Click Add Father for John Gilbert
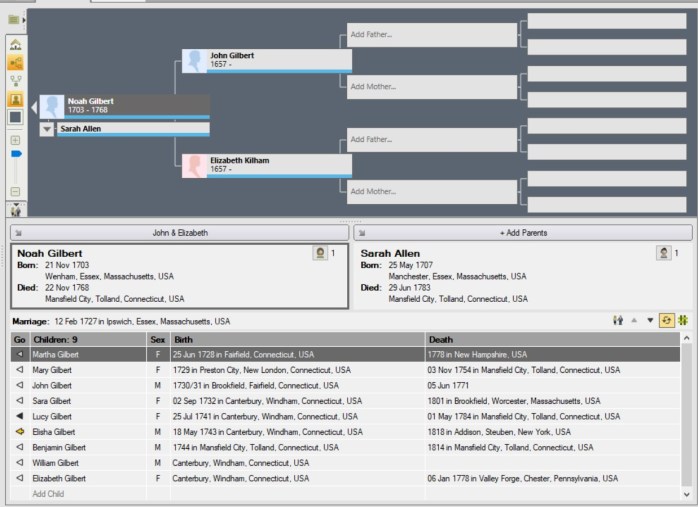Screen dimensions: 698x507 pos(431,35)
